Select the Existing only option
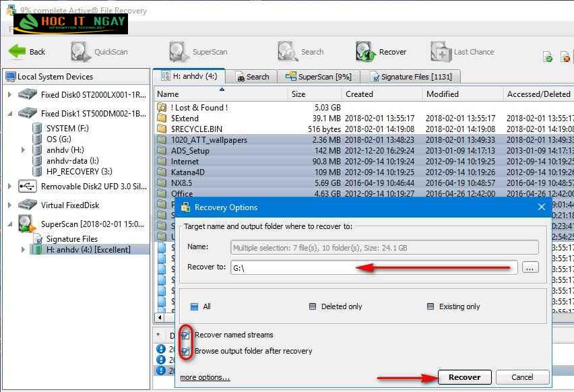Viewport: 574px width, 392px height. [x=430, y=306]
